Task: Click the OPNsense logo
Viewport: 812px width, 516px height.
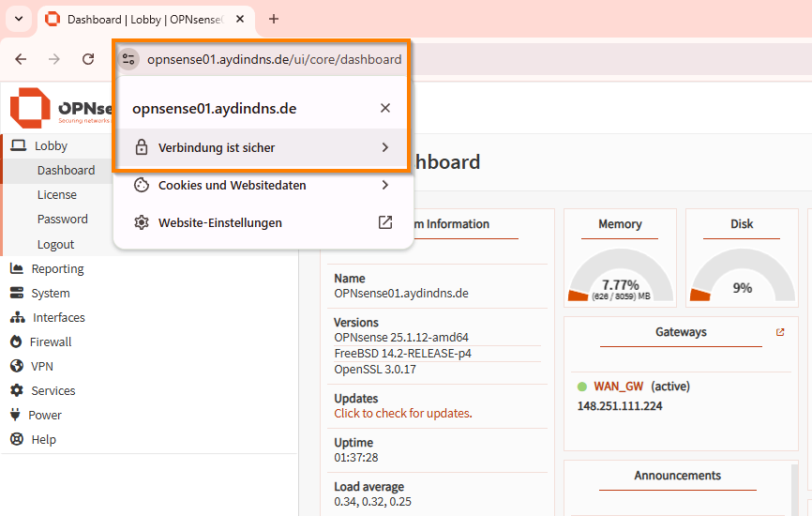Action: click(61, 108)
